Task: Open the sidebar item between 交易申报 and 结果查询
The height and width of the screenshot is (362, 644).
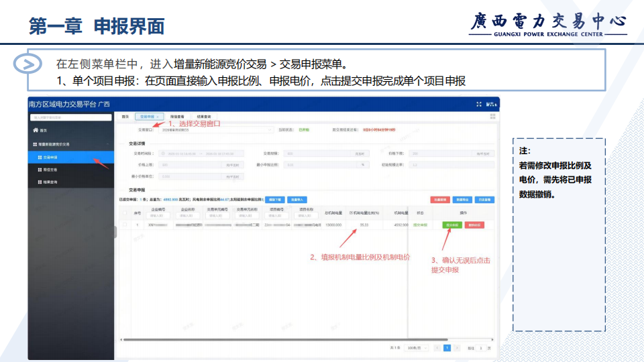Action: pyautogui.click(x=71, y=170)
